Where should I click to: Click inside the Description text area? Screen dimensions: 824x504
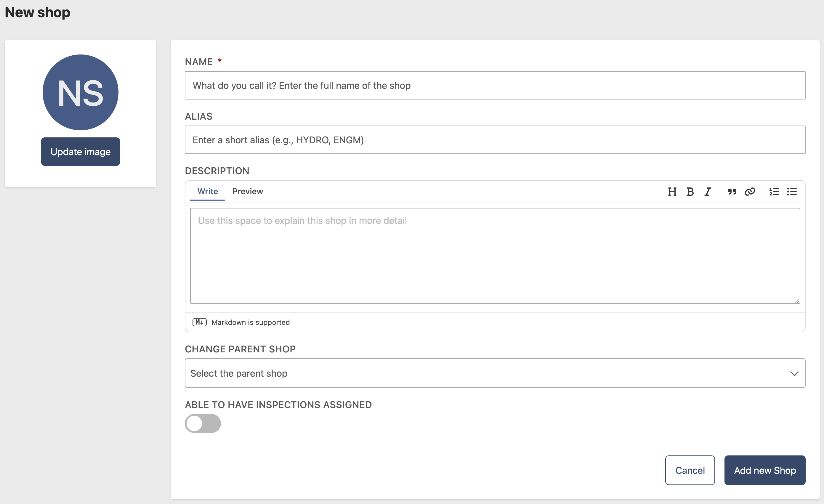pos(495,256)
